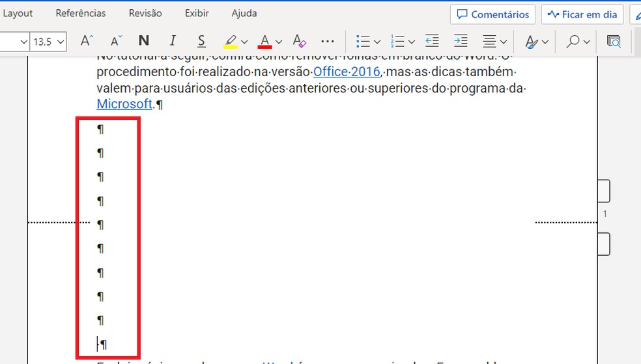Clear formatting with the eraser-A icon
The image size is (641, 364).
[299, 41]
